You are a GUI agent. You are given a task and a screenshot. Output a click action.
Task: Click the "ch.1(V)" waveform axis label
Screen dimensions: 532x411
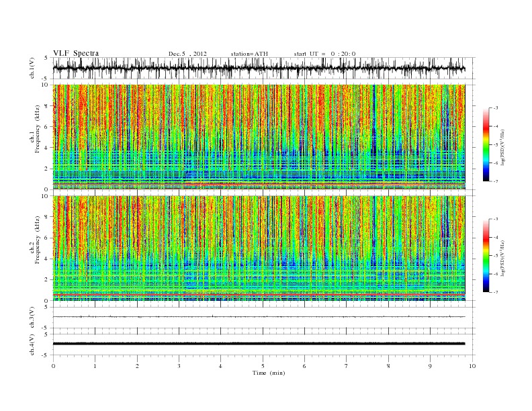point(32,68)
